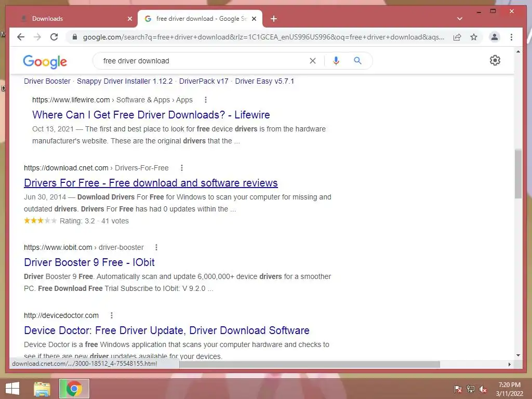Open options for Lifewire result
The width and height of the screenshot is (532, 399).
click(206, 100)
